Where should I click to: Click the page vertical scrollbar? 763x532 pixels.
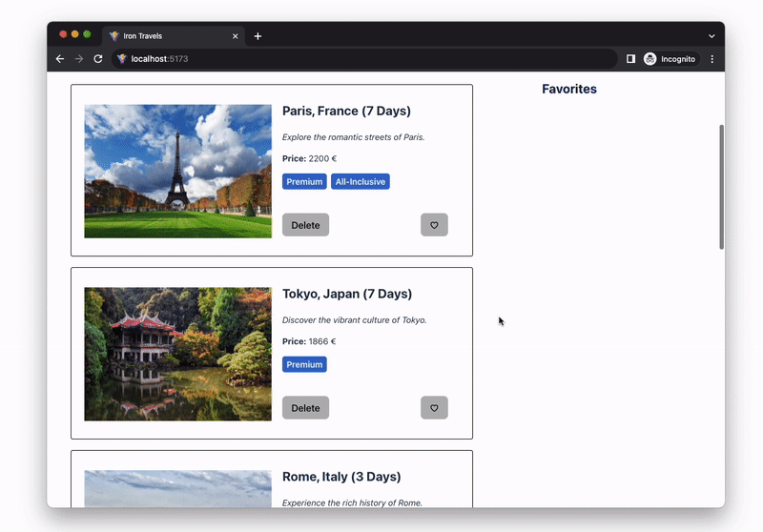click(x=721, y=186)
